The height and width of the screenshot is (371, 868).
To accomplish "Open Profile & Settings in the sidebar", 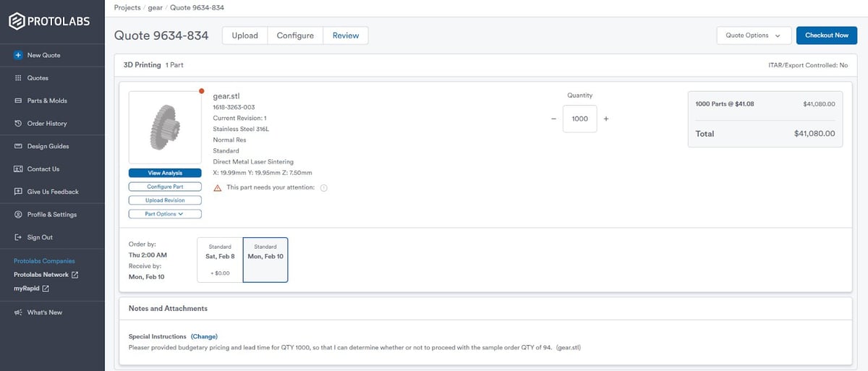I will pyautogui.click(x=52, y=215).
